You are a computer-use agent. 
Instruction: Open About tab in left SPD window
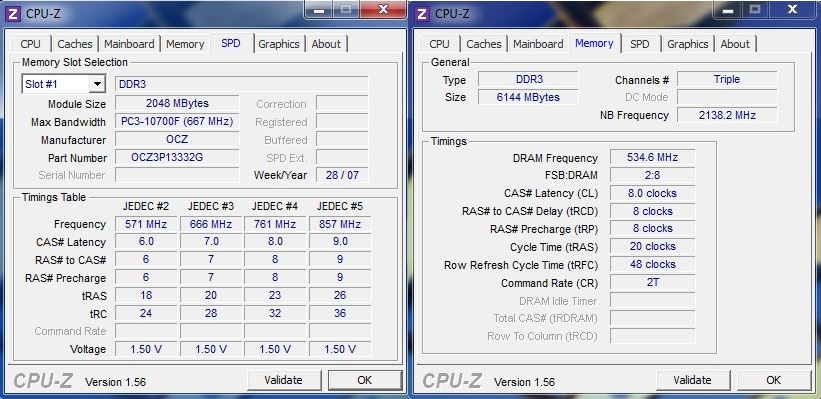click(x=326, y=44)
